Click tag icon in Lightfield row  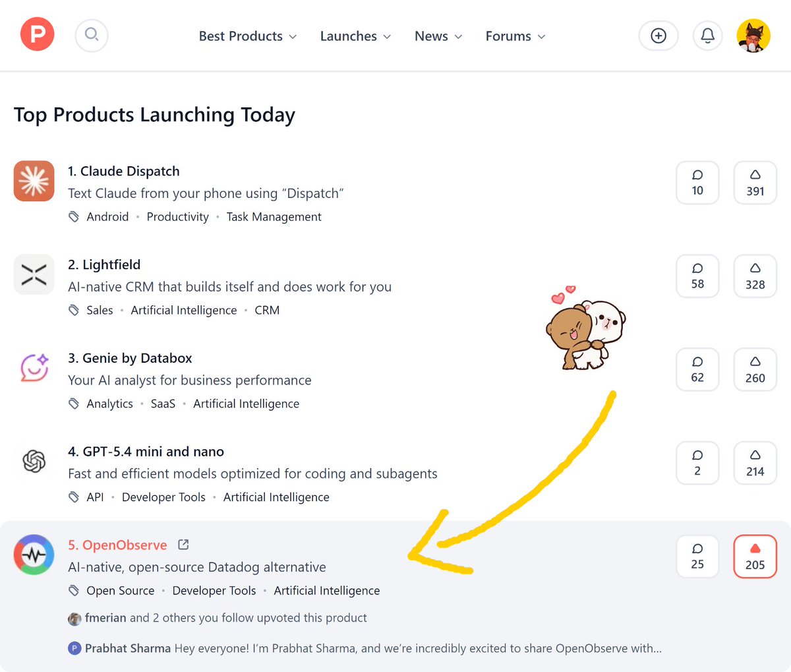tap(74, 310)
